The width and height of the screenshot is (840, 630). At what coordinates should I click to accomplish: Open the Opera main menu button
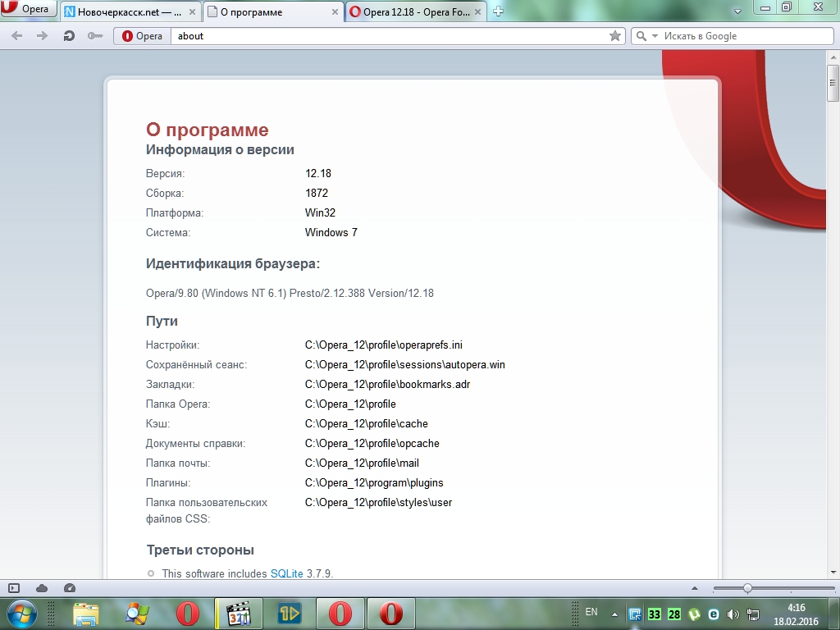pos(28,8)
